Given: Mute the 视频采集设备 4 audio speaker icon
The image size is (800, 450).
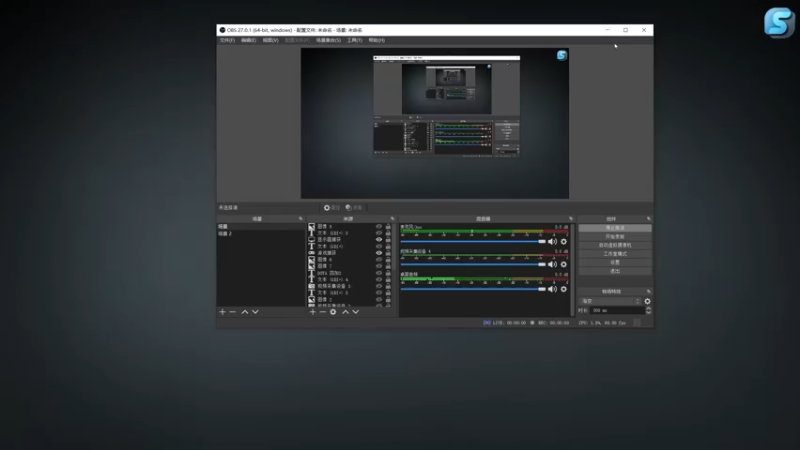Looking at the screenshot, I should click(x=553, y=264).
